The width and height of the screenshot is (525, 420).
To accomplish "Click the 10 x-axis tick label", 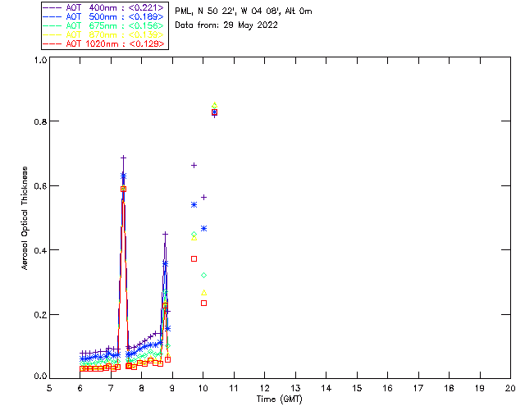I will coord(203,388).
